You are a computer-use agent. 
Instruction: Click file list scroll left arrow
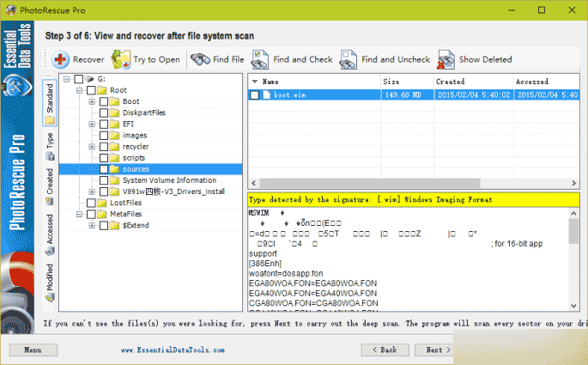[254, 183]
